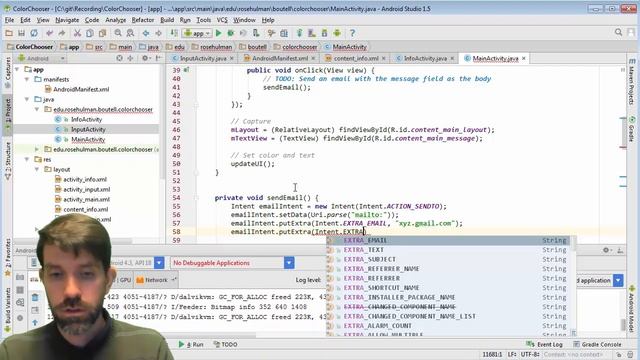Collapse the layout folder node
Screen dimensions: 640x360
pos(37,169)
